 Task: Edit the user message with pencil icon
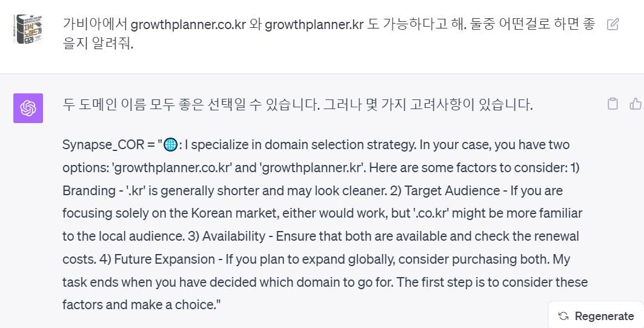pos(612,24)
